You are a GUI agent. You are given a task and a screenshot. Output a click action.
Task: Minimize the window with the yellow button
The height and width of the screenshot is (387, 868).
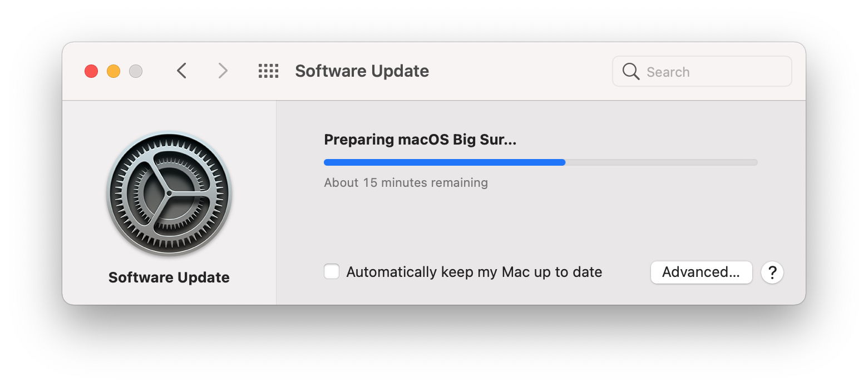(x=114, y=71)
